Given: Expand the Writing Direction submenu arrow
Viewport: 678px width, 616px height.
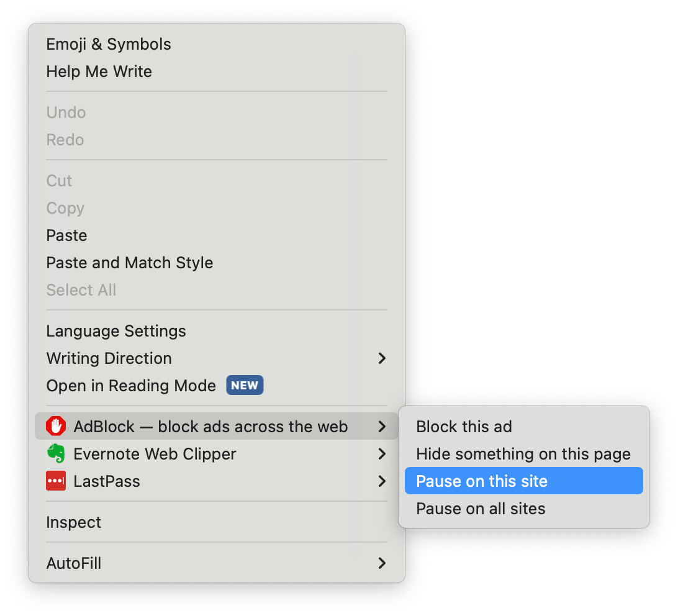Looking at the screenshot, I should [x=382, y=358].
